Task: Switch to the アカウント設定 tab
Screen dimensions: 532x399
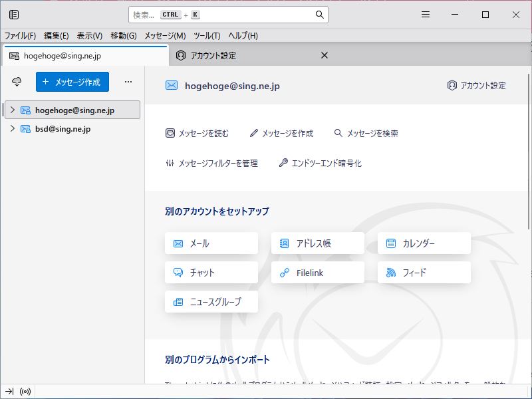Action: pos(251,55)
